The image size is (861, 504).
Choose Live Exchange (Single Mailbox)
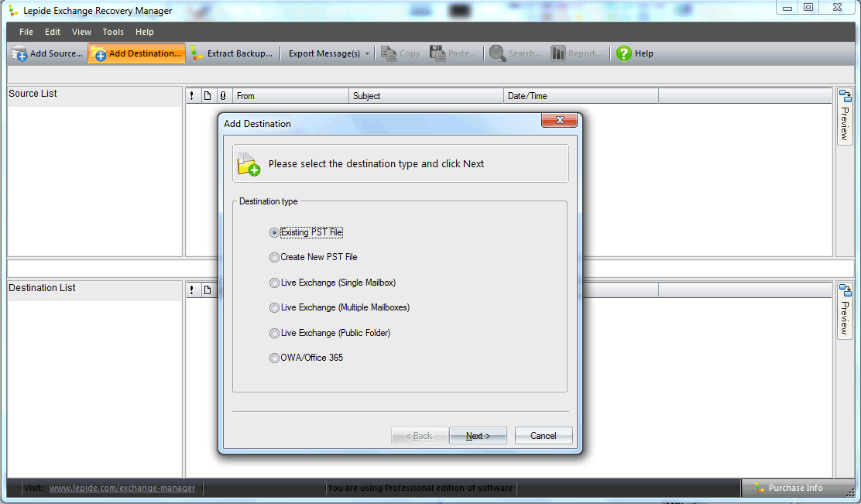pos(332,283)
